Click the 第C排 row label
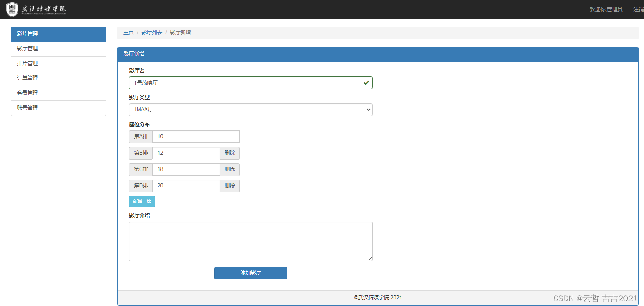This screenshot has height=306, width=644. pyautogui.click(x=141, y=169)
